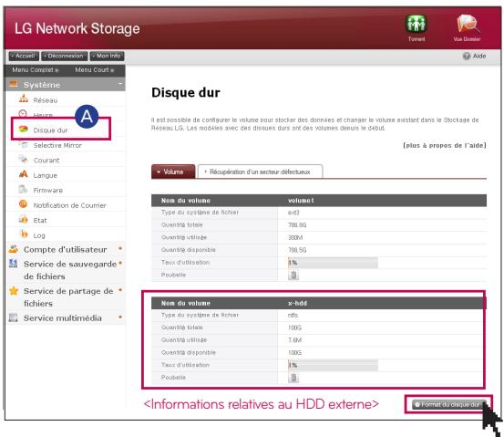The image size is (504, 437).
Task: Click volume1 usage rate progress bar
Action: (x=333, y=263)
